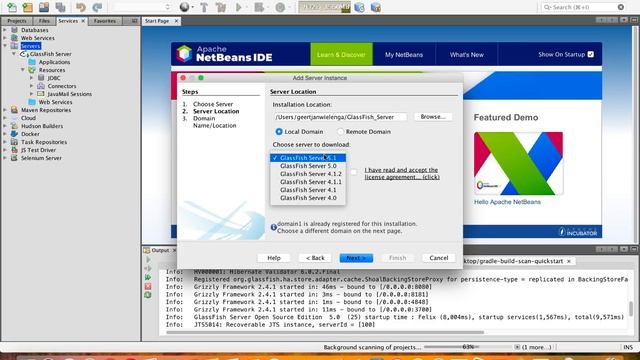Click the Hudson Builders node icon
Viewport: 640px width, 360px height.
tap(14, 126)
